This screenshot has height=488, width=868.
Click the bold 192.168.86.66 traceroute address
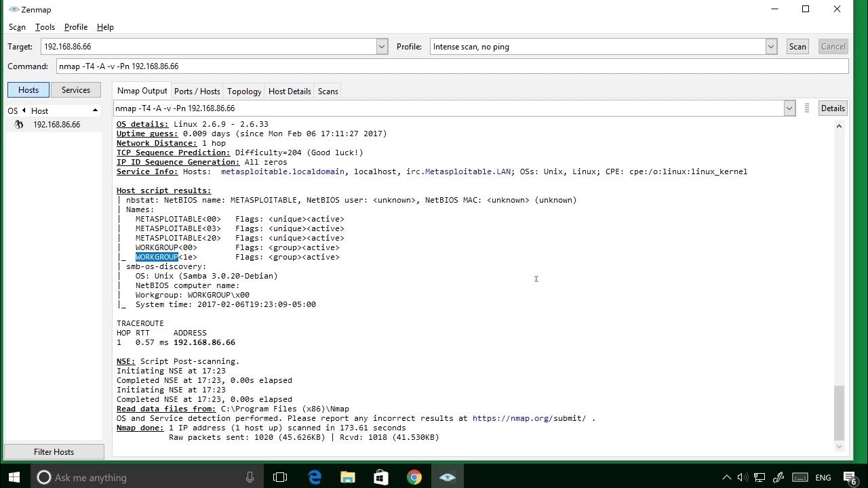(204, 342)
